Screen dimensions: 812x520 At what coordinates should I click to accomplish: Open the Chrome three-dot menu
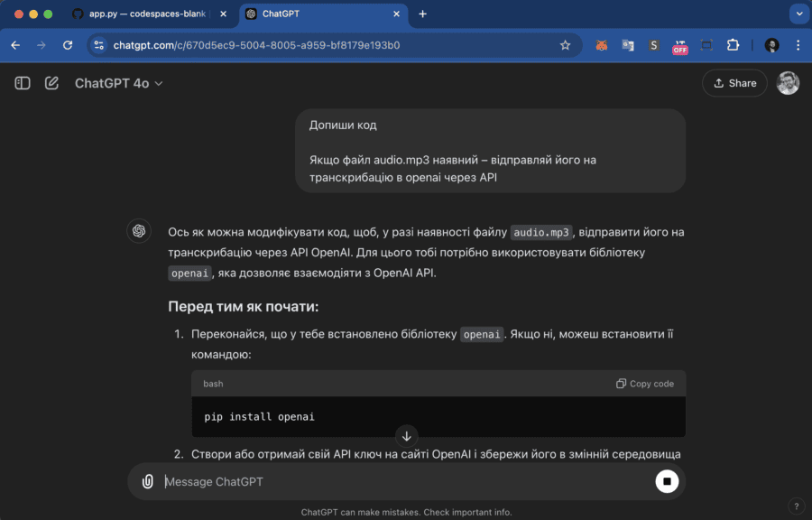(798, 45)
